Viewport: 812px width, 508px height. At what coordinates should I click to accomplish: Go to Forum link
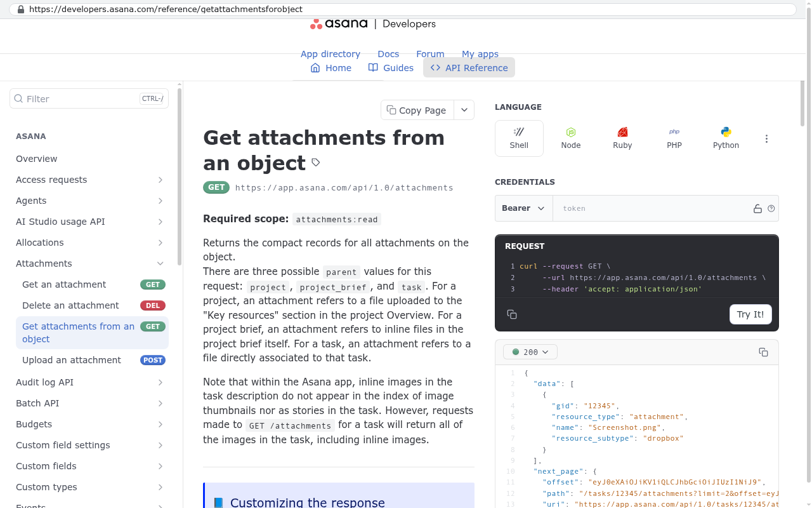click(x=430, y=54)
